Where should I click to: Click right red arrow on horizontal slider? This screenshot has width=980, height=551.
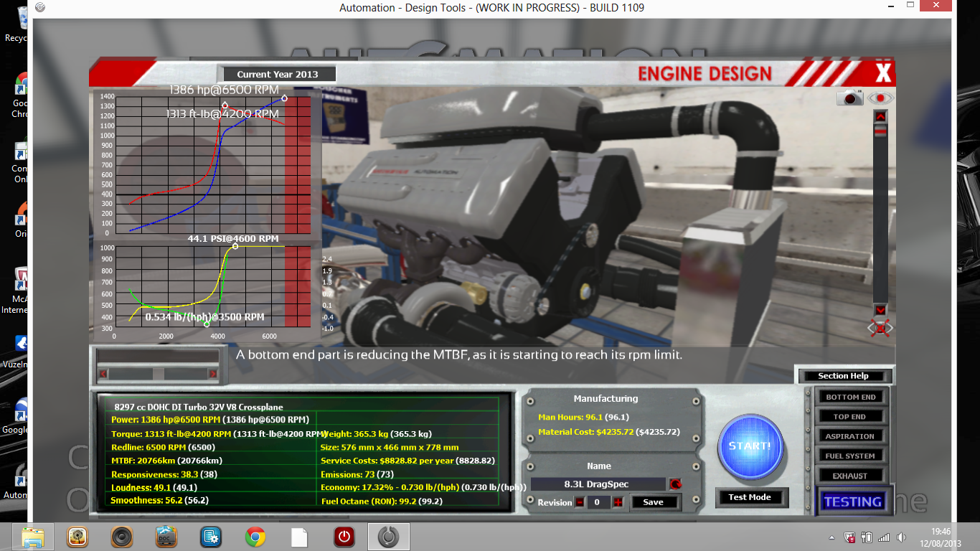[x=212, y=373]
